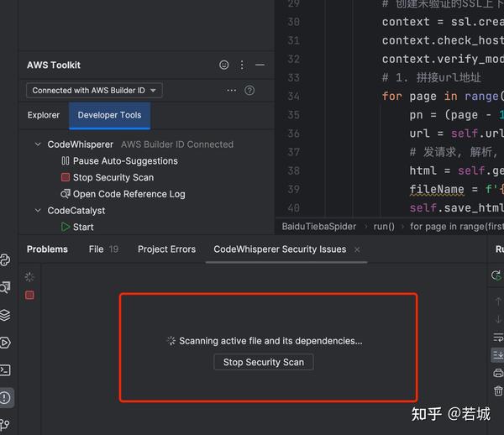
Task: Minimize the AWS Toolkit panel with the dash icon
Action: (260, 65)
